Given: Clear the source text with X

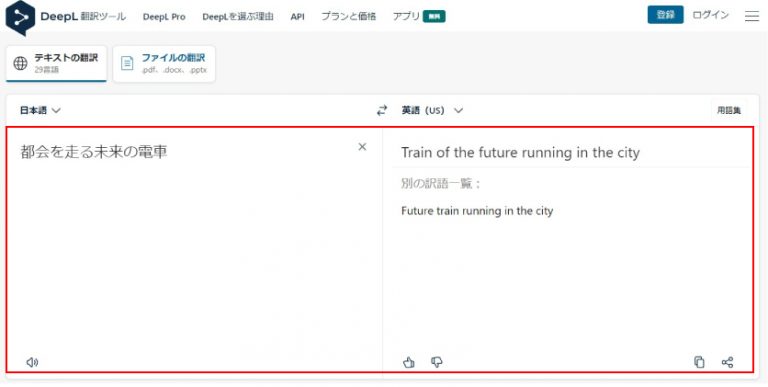Looking at the screenshot, I should click(362, 146).
